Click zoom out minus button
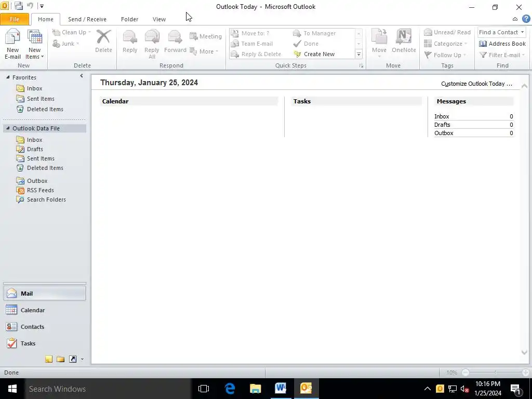 tap(465, 373)
